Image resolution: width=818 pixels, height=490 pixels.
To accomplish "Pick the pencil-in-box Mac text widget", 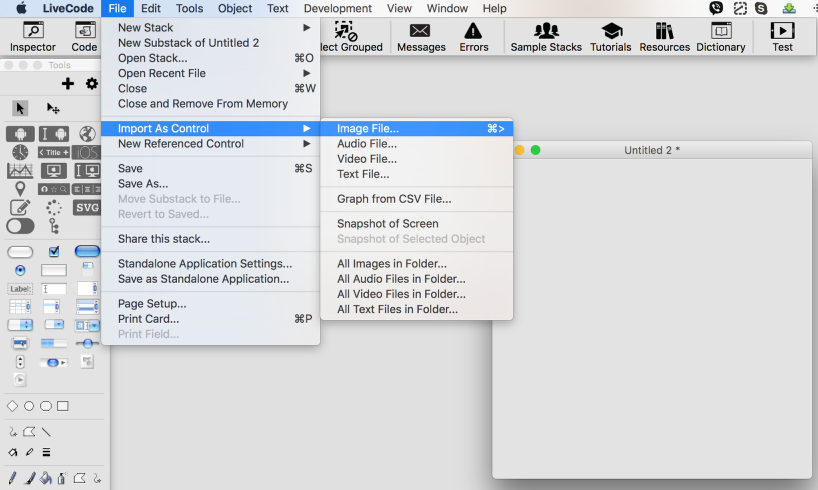I will pos(20,208).
